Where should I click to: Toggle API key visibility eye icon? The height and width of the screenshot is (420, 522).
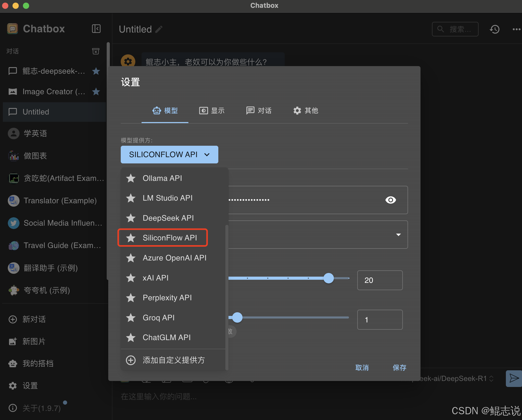pos(391,200)
